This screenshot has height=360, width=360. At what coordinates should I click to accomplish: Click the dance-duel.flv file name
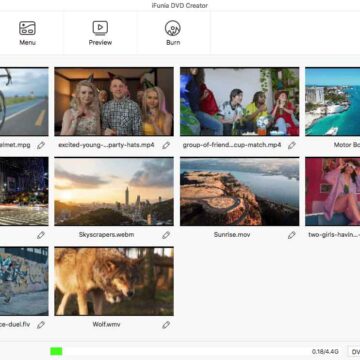tap(15, 324)
